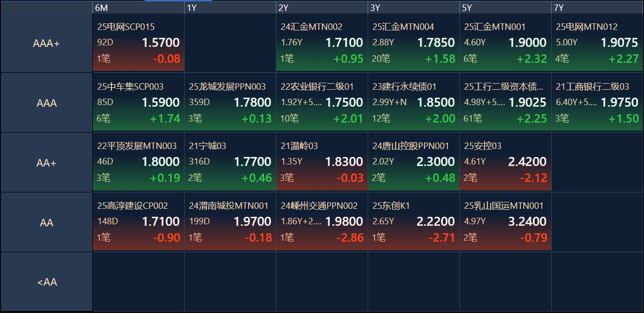Click the 61笔 trade count
Viewport: 644px width, 313px height.
[x=473, y=119]
